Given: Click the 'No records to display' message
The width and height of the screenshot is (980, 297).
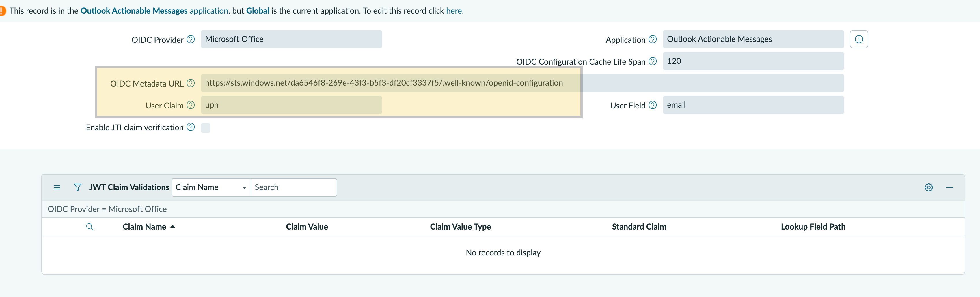Looking at the screenshot, I should [503, 253].
